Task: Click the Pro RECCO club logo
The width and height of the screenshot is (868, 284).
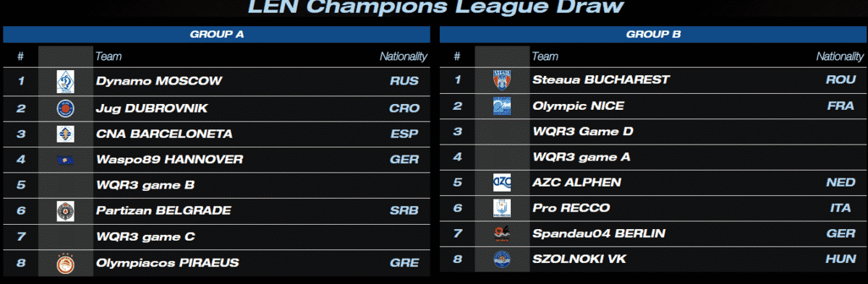Action: pyautogui.click(x=502, y=208)
